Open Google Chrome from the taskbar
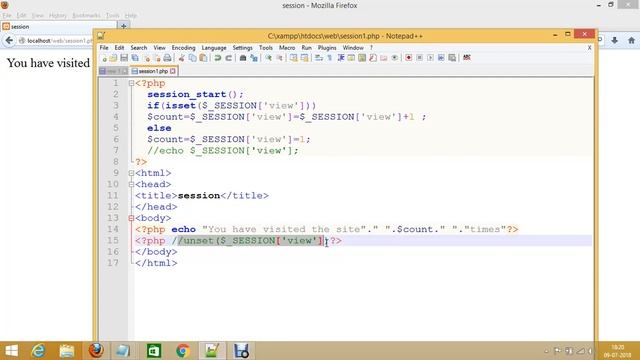The height and width of the screenshot is (360, 640). (x=183, y=351)
